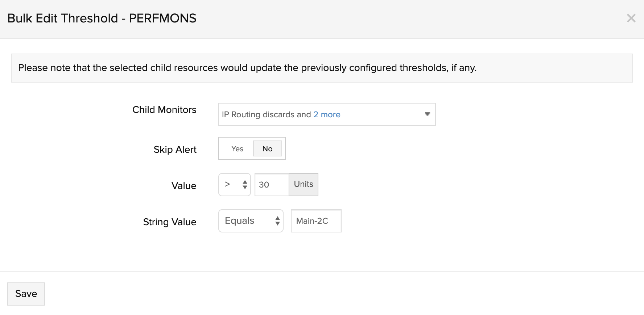Image resolution: width=644 pixels, height=315 pixels.
Task: Click the threshold update notice banner
Action: click(x=322, y=68)
